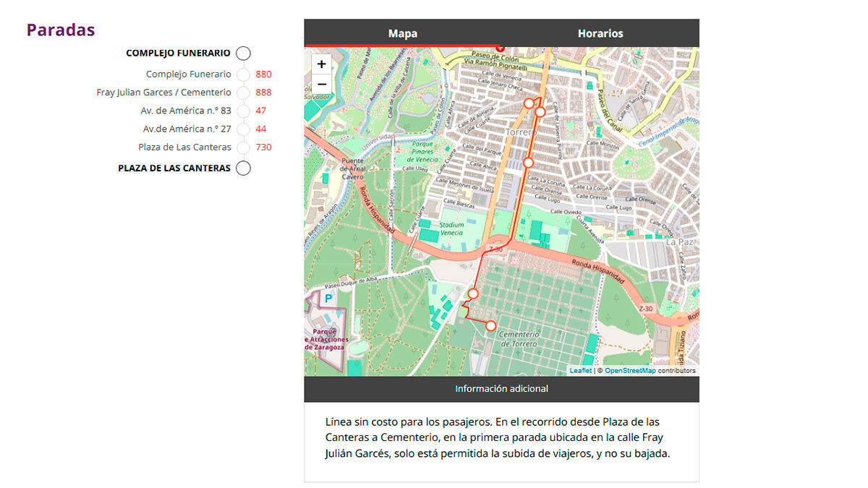868x488 pixels.
Task: Click the bold PLAZA DE LAS CANTERAS heading
Action: click(x=174, y=168)
